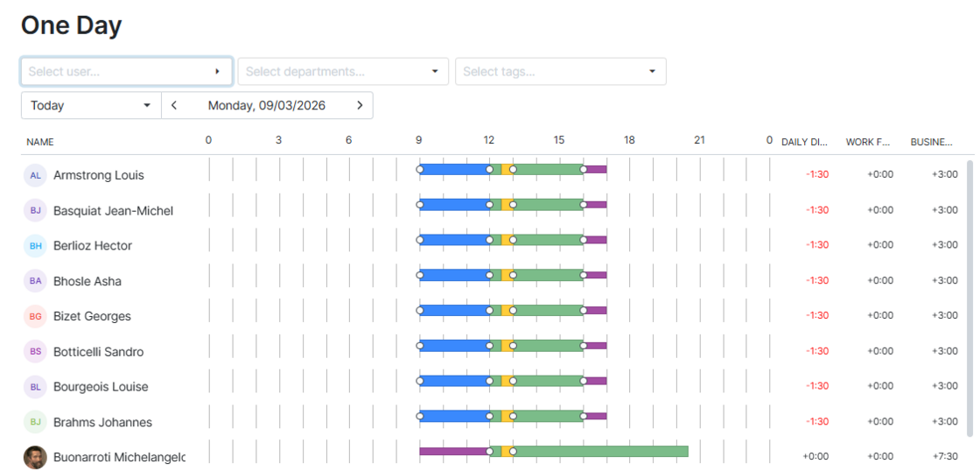
Task: Click the date Monday, 09/03/2026
Action: pyautogui.click(x=267, y=105)
